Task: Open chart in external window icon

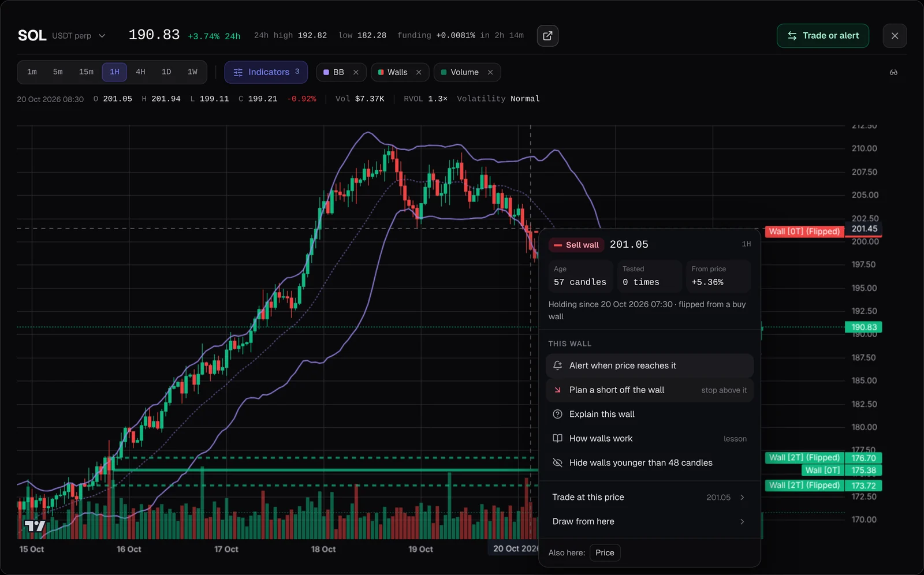Action: [547, 36]
